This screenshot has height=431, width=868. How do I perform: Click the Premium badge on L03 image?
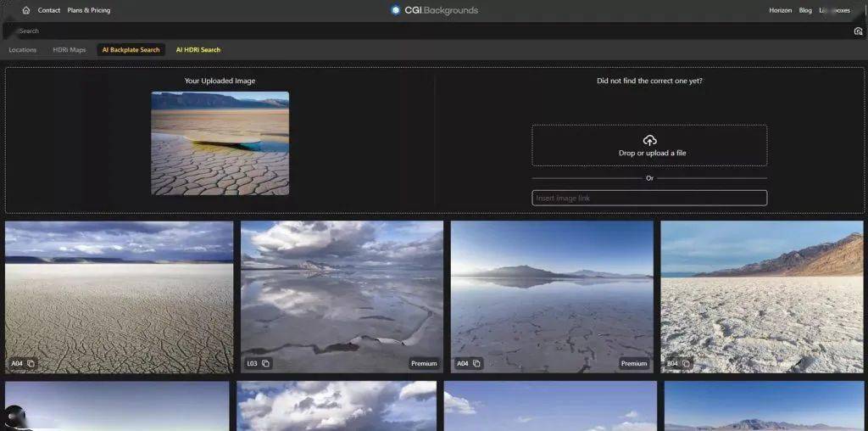point(424,363)
